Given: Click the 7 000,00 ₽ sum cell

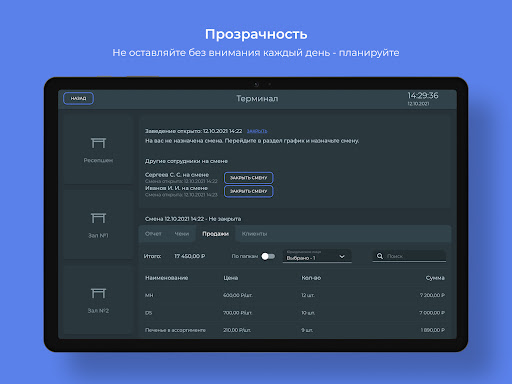Looking at the screenshot, I should [x=432, y=313].
